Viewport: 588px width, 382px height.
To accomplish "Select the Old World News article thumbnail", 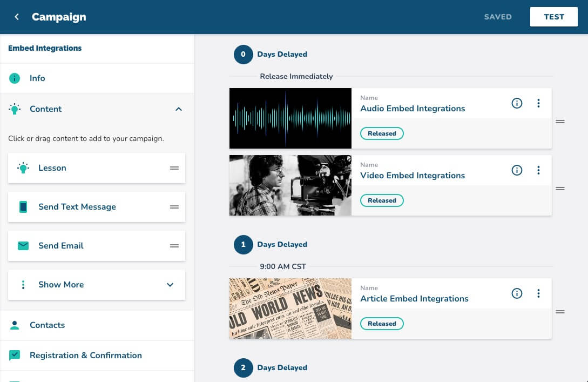I will point(290,309).
